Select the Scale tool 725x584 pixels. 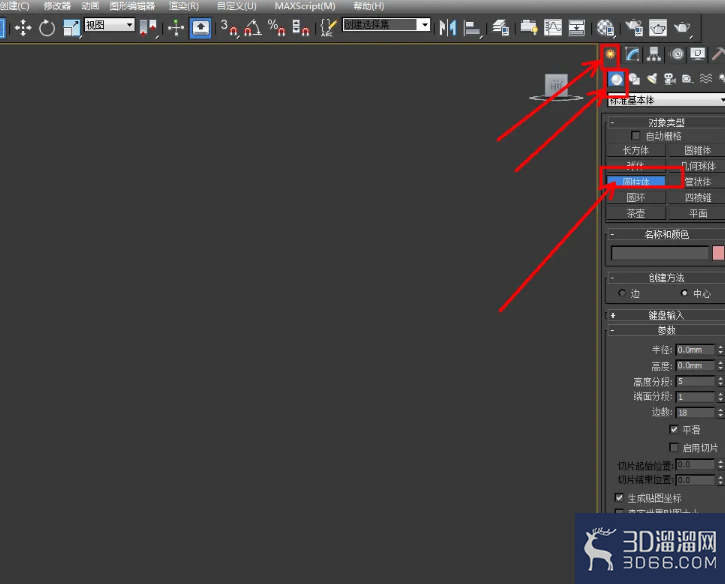coord(72,28)
